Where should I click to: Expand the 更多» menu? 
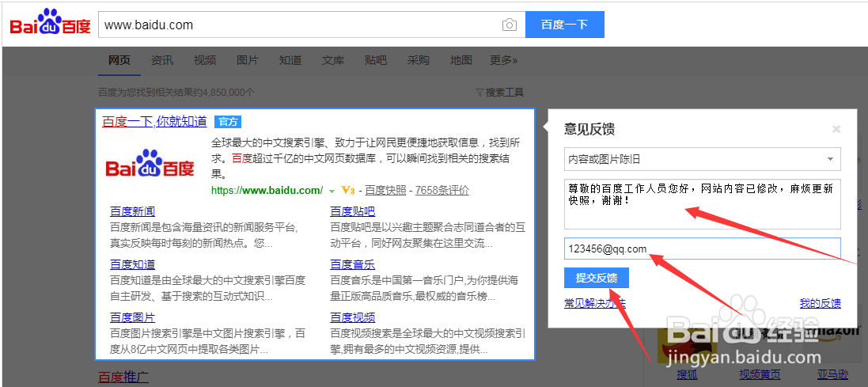[x=504, y=60]
